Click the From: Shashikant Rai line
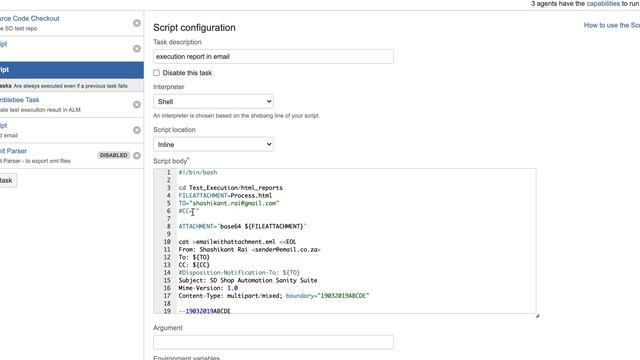The width and height of the screenshot is (640, 360). (x=249, y=249)
